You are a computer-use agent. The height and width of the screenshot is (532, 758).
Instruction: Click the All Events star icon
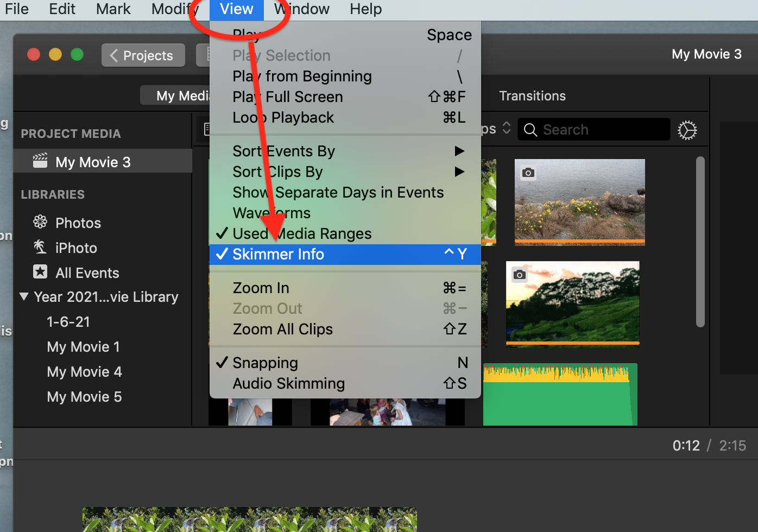pyautogui.click(x=40, y=272)
